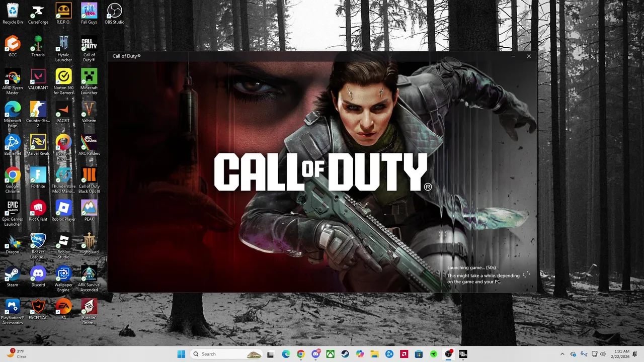Select Norton 360 for Gamers shortcut
The width and height of the screenshot is (644, 362).
pyautogui.click(x=63, y=82)
